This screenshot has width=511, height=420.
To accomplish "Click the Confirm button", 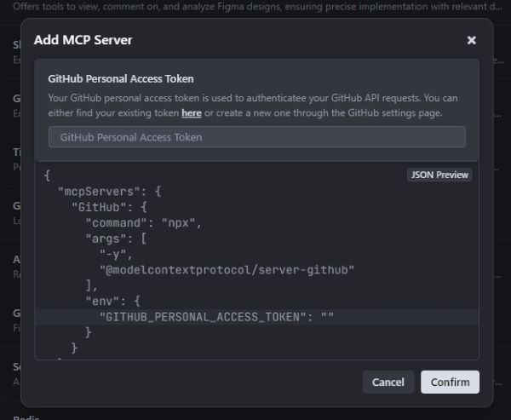I will point(450,382).
